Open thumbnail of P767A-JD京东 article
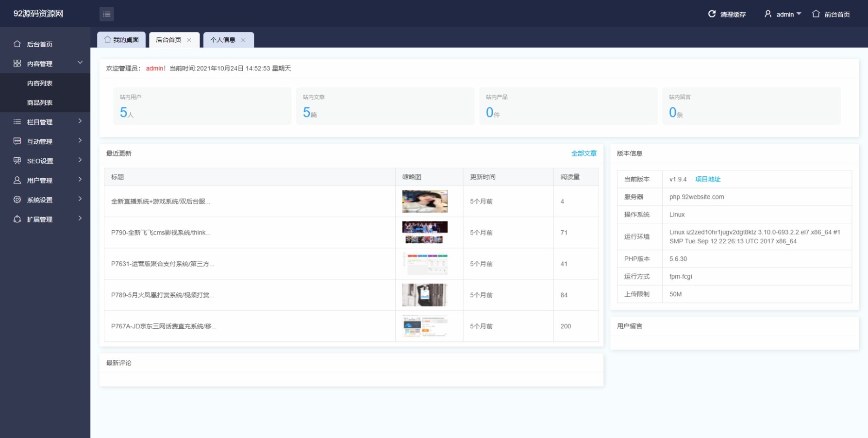 pos(425,326)
